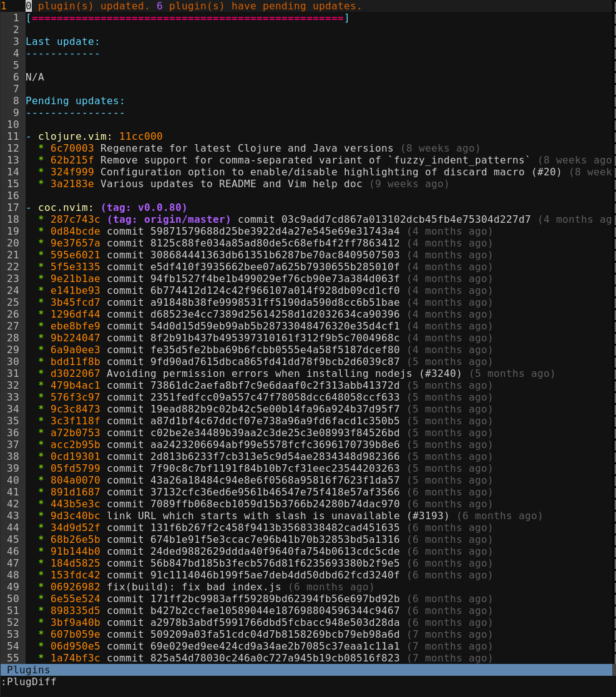Click the Plugins status line

pos(306,670)
